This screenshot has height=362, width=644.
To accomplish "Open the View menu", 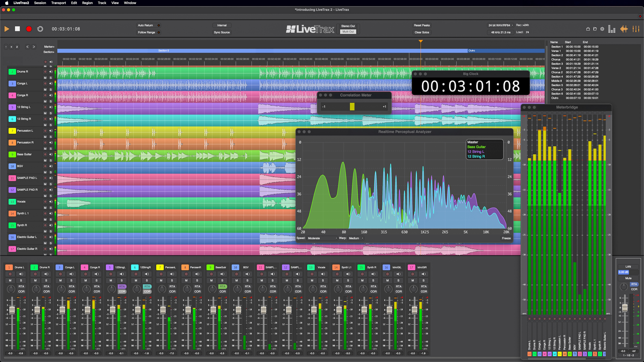I will point(115,3).
